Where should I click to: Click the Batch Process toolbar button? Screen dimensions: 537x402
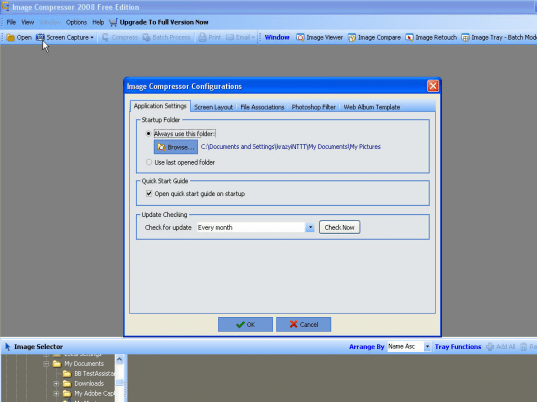point(166,37)
